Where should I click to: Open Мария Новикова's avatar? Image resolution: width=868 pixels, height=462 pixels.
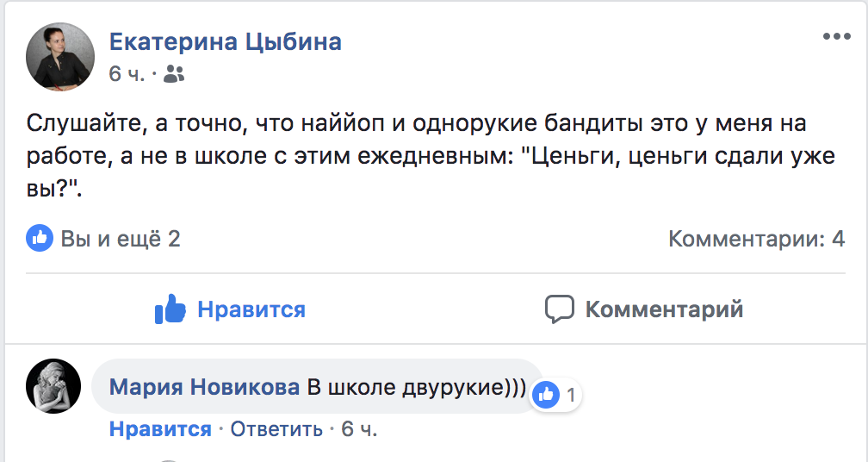[x=53, y=385]
